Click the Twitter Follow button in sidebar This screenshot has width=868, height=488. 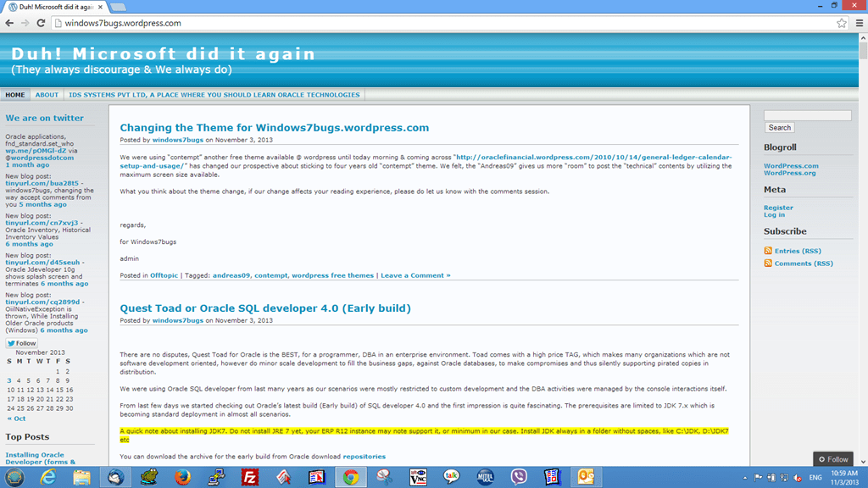pos(21,343)
